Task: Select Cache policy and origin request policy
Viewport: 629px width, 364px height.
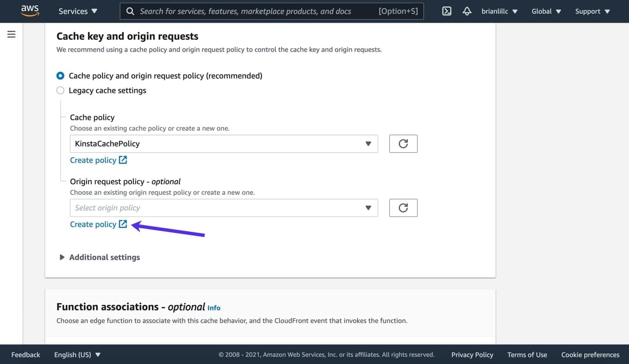Action: tap(60, 76)
